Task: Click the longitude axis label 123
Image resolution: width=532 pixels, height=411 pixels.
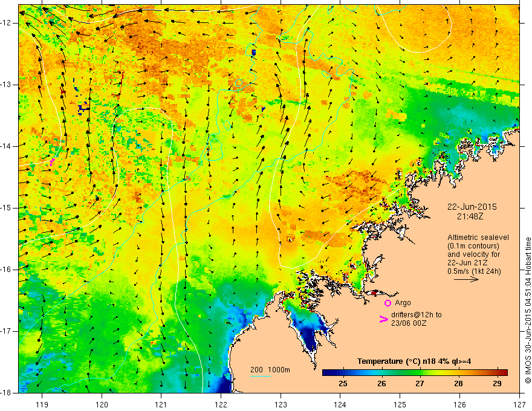Action: pos(281,404)
